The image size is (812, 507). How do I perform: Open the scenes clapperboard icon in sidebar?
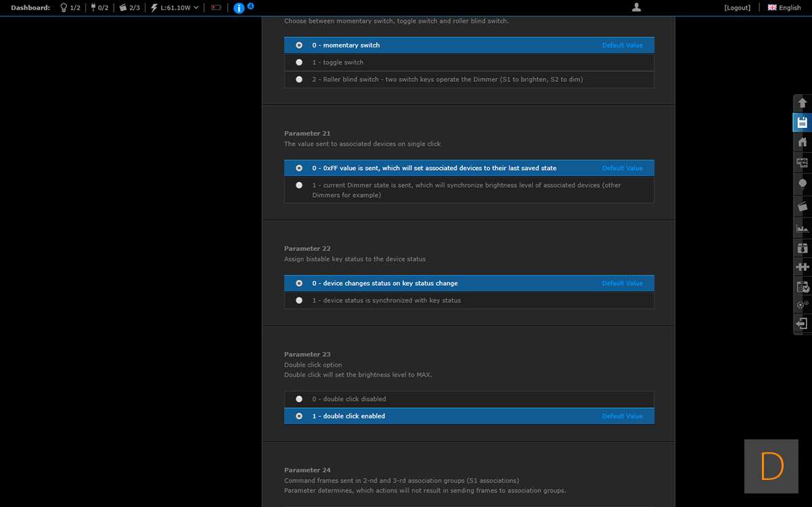point(803,206)
